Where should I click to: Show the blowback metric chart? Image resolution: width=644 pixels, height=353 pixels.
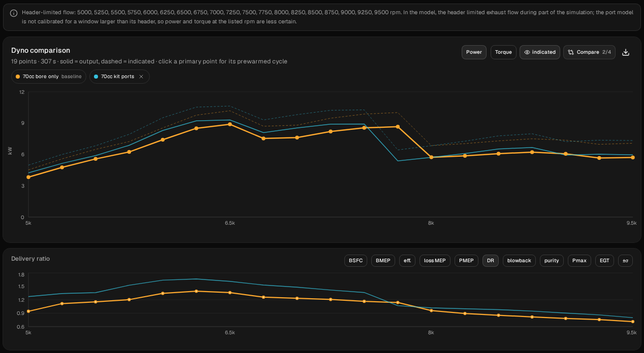tap(519, 261)
